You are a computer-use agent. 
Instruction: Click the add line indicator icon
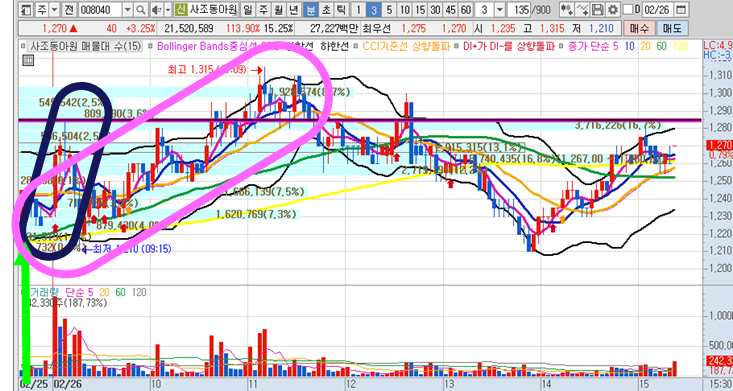point(582,9)
